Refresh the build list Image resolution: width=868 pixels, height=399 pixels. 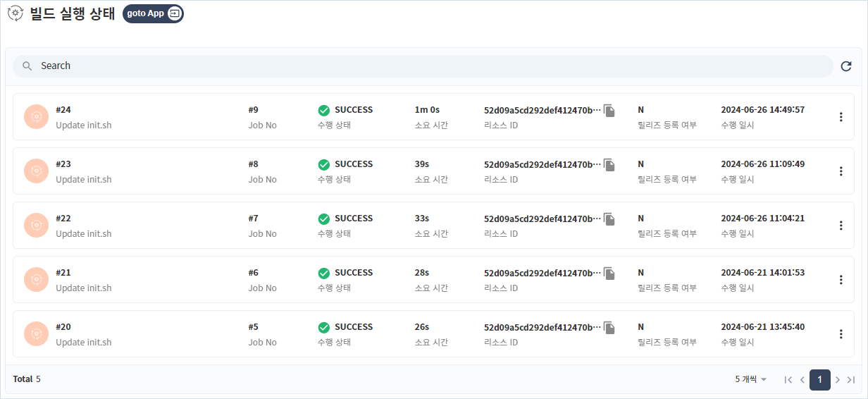[846, 66]
